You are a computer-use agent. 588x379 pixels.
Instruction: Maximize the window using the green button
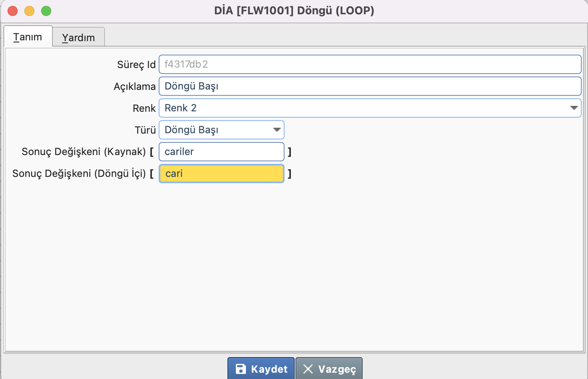pyautogui.click(x=46, y=11)
